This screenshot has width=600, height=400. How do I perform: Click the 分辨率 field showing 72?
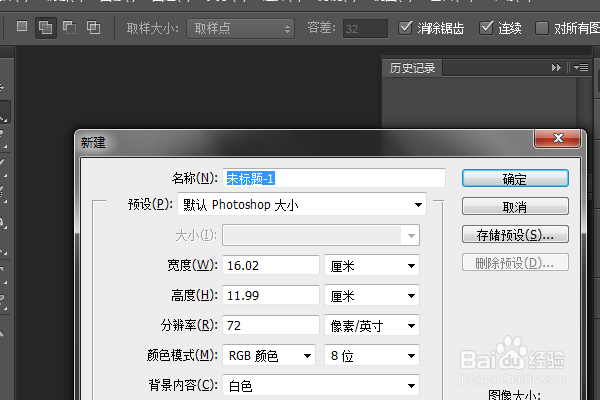point(271,325)
